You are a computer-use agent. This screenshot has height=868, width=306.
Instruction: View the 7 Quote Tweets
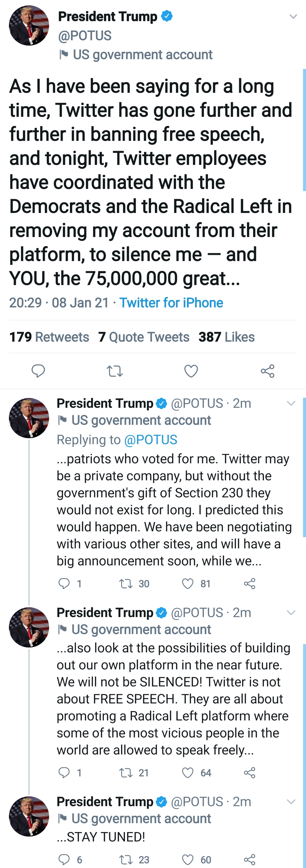[144, 337]
